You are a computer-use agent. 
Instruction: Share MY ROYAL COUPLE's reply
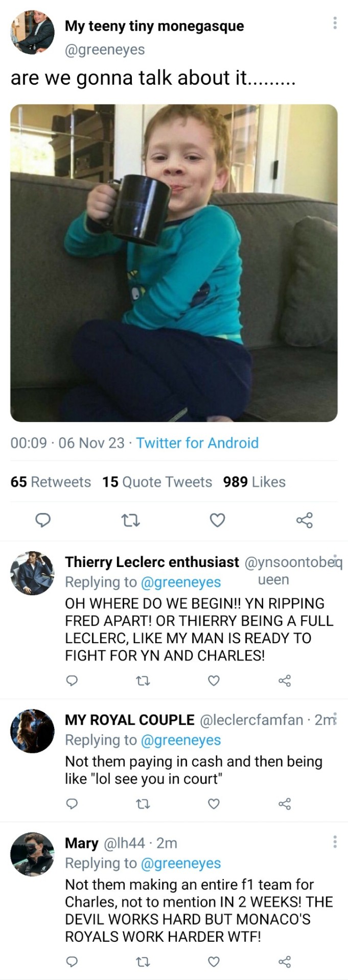point(285,804)
